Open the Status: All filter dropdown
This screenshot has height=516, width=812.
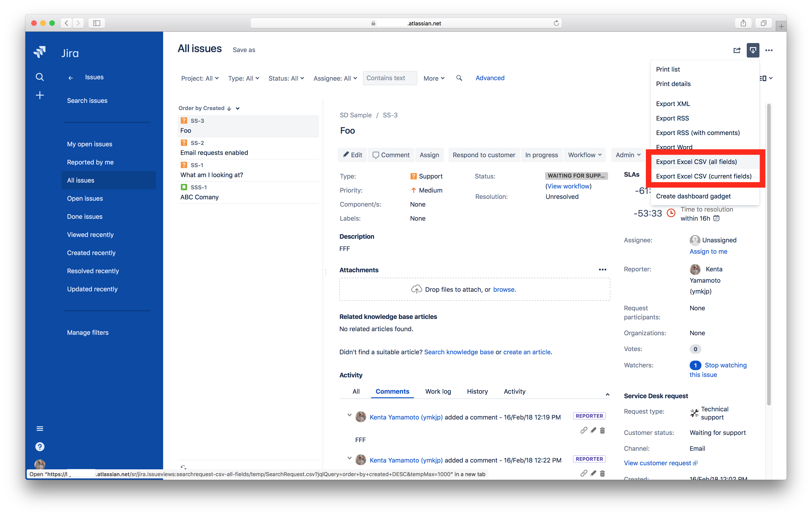(286, 78)
